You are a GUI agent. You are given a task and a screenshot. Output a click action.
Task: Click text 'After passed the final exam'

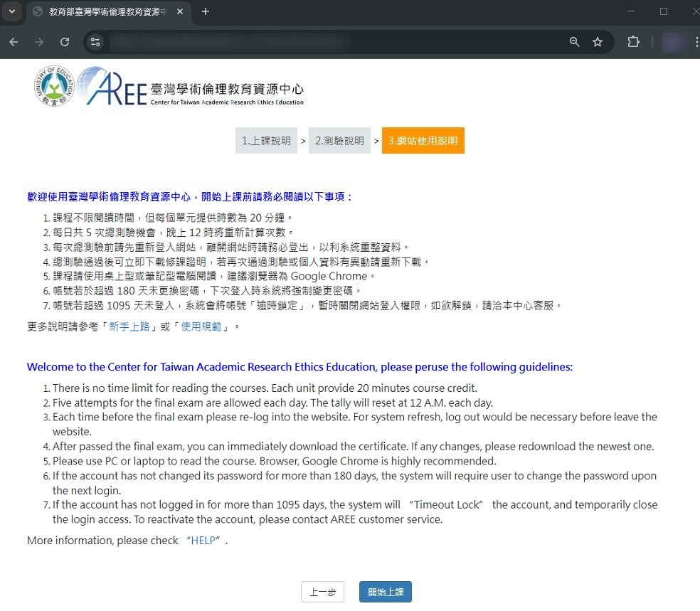tap(117, 446)
